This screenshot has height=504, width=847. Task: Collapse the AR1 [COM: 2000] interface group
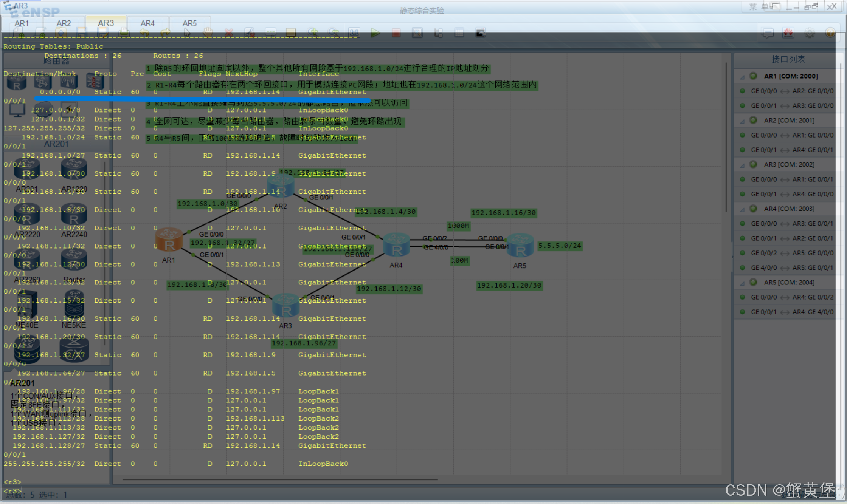[x=742, y=77]
